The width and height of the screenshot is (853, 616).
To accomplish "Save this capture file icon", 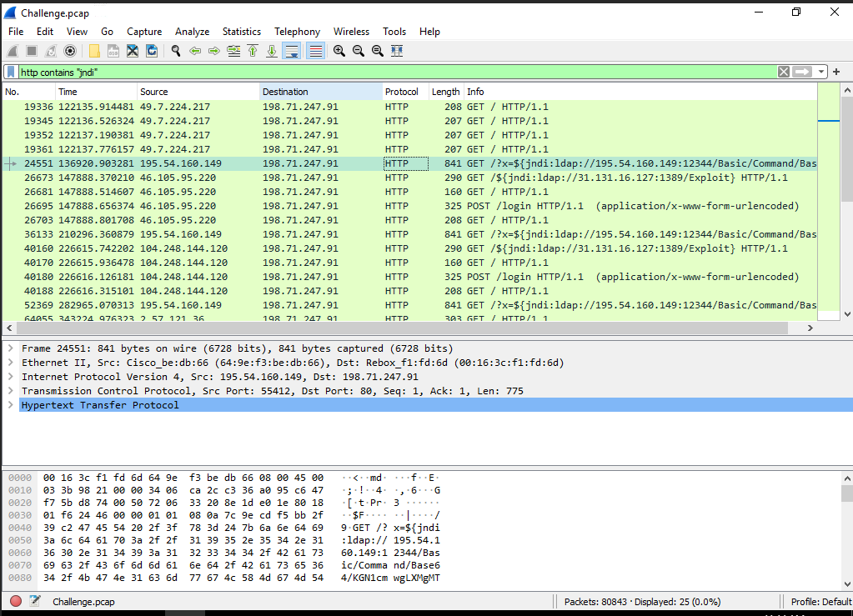I will click(113, 51).
